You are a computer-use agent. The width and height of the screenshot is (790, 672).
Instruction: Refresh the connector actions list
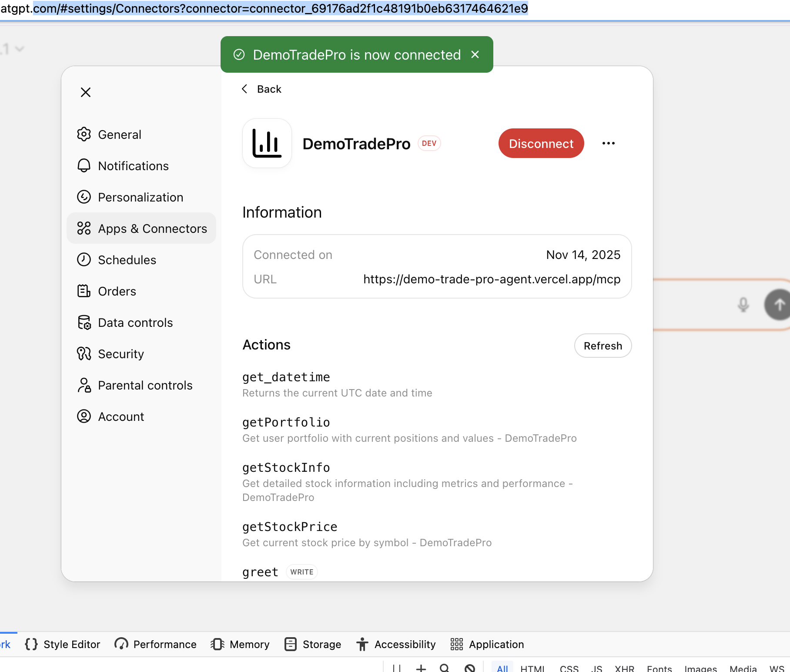[603, 346]
